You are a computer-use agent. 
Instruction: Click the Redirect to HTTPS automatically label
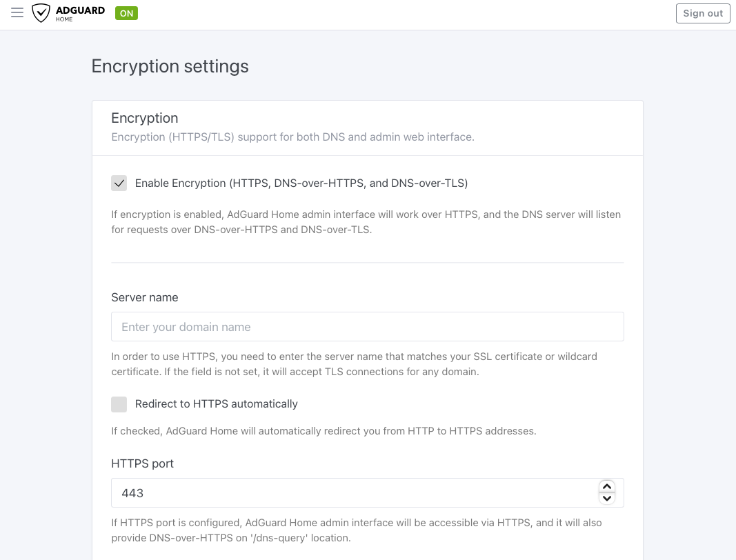point(216,404)
